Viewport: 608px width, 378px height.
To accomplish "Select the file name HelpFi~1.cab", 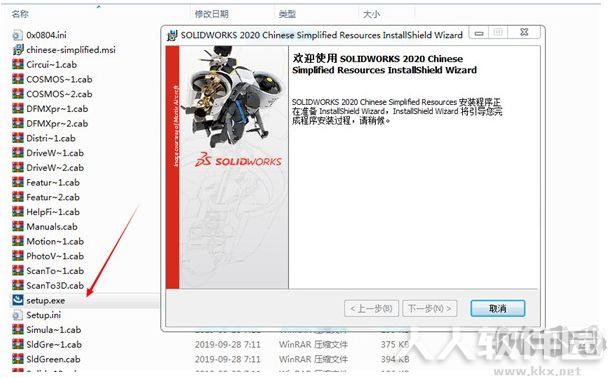I will click(53, 212).
